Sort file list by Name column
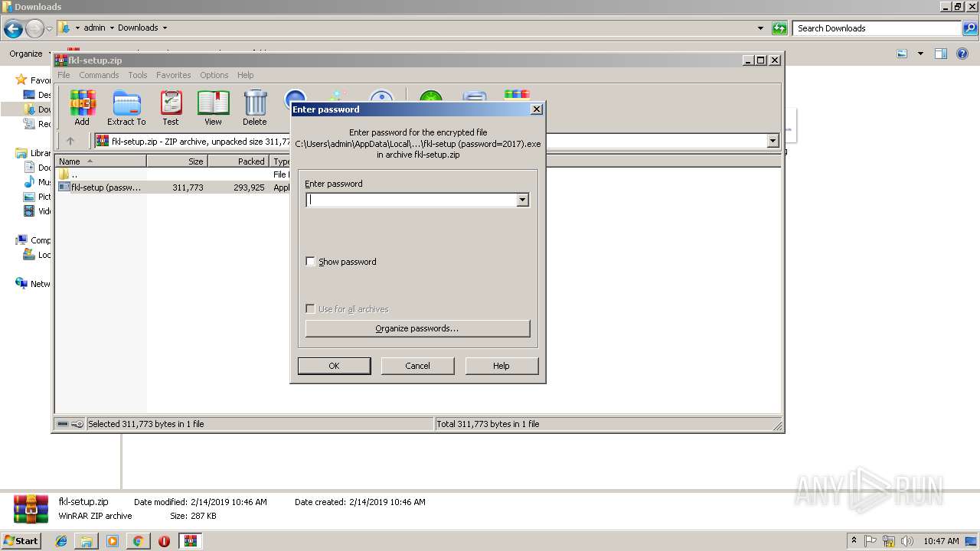Image resolution: width=980 pixels, height=551 pixels. (x=101, y=161)
